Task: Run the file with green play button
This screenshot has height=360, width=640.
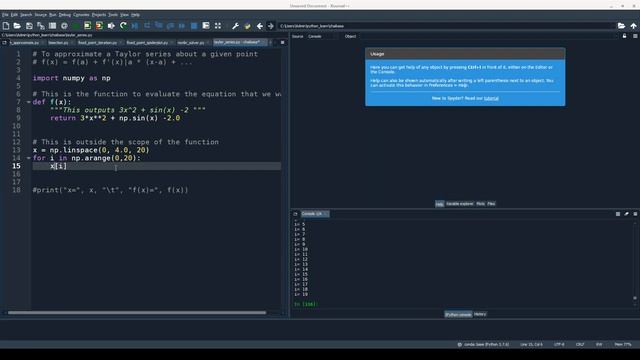Action: click(x=76, y=26)
